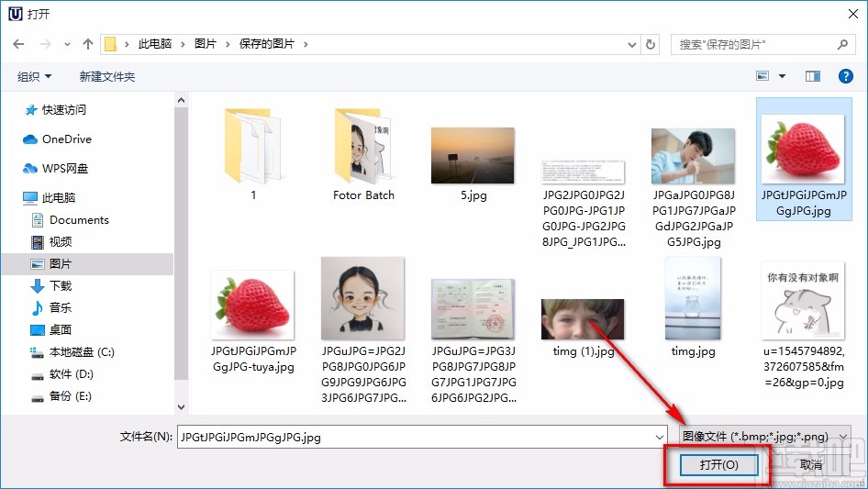
Task: Close the 打开 dialog
Action: pos(853,14)
